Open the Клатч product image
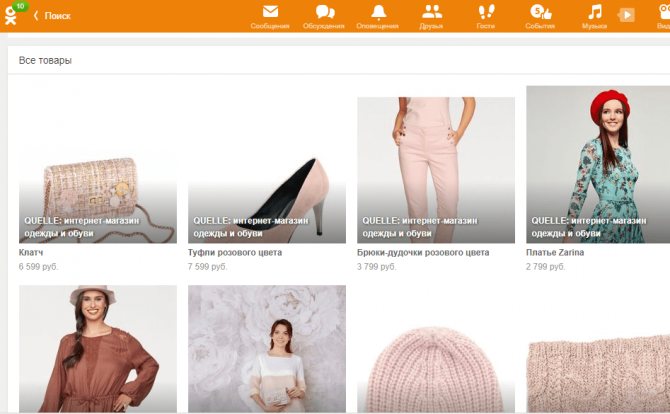The width and height of the screenshot is (670, 414). click(x=98, y=164)
